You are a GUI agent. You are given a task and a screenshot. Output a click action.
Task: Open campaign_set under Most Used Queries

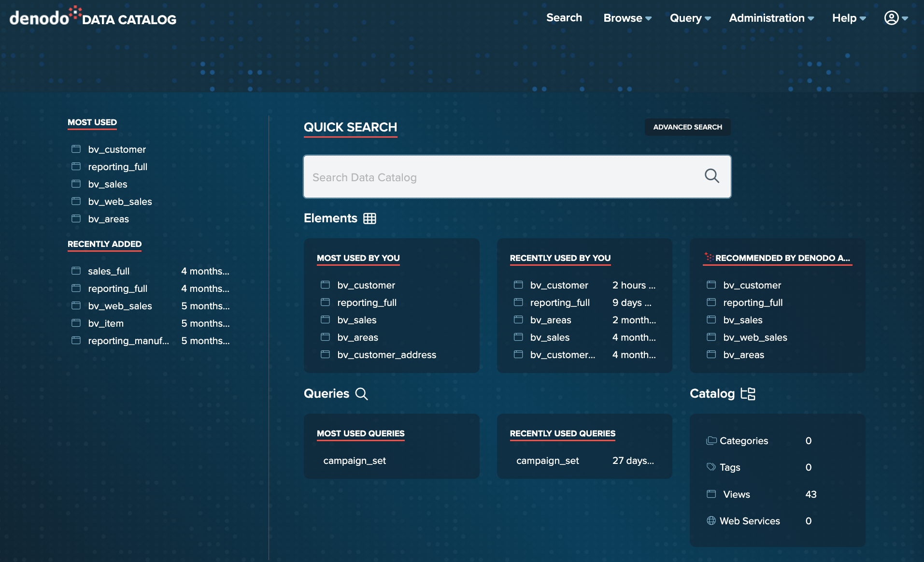(354, 461)
